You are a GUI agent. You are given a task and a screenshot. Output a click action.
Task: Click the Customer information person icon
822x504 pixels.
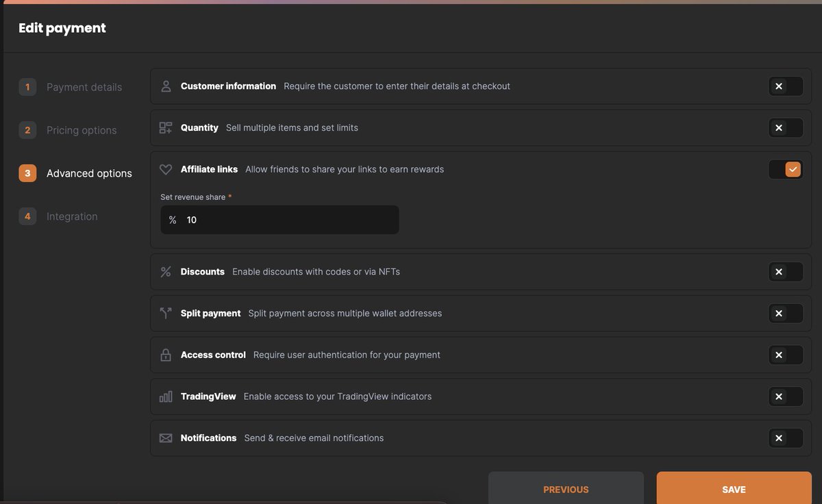(x=166, y=86)
